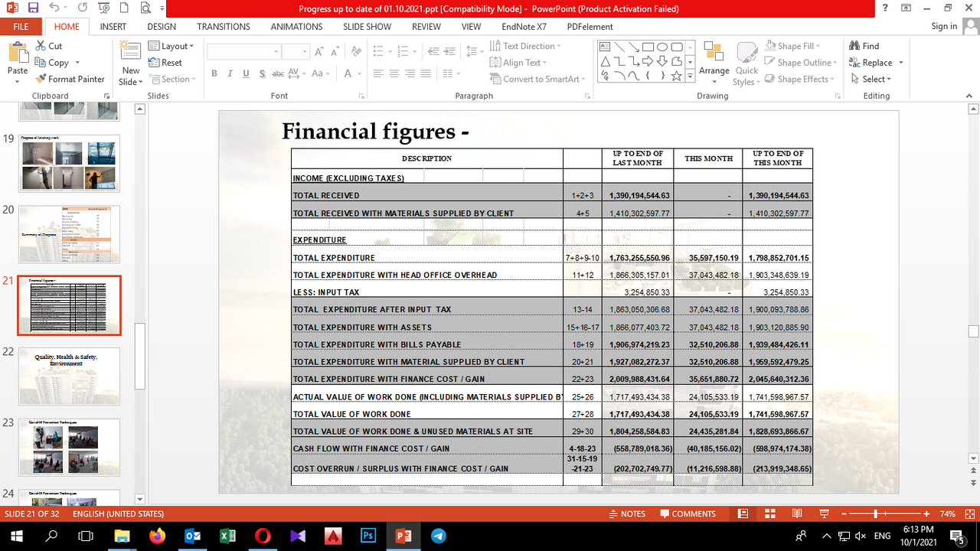Expand the Text Direction menu

point(525,46)
